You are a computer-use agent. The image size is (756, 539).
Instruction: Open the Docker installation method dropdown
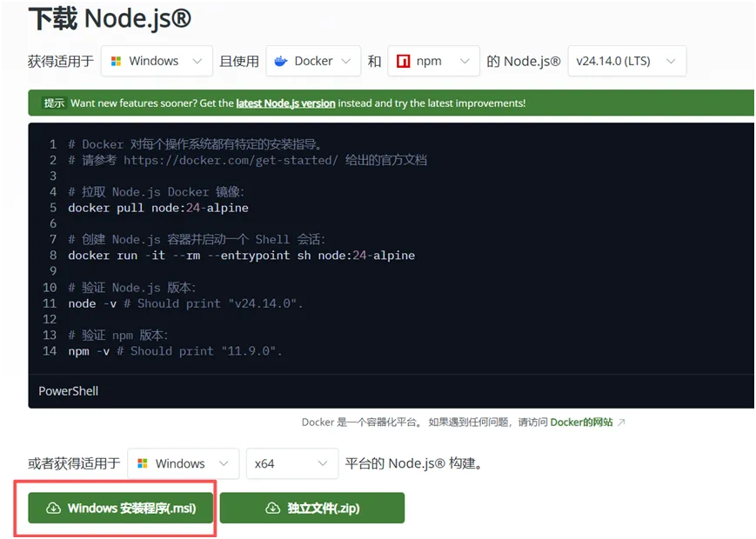tap(313, 61)
